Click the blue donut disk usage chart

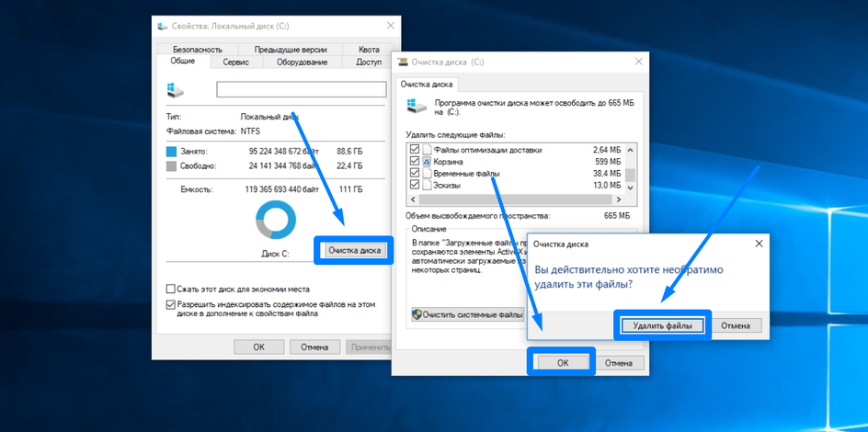tap(274, 222)
